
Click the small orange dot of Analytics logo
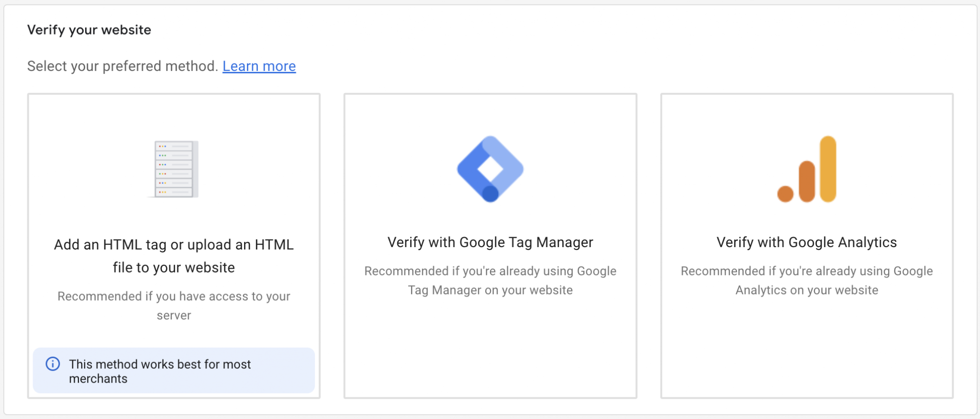785,194
